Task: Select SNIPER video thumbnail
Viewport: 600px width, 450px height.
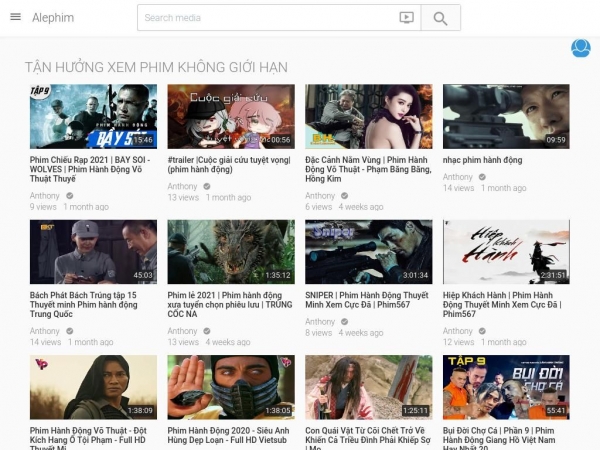Action: coord(368,252)
